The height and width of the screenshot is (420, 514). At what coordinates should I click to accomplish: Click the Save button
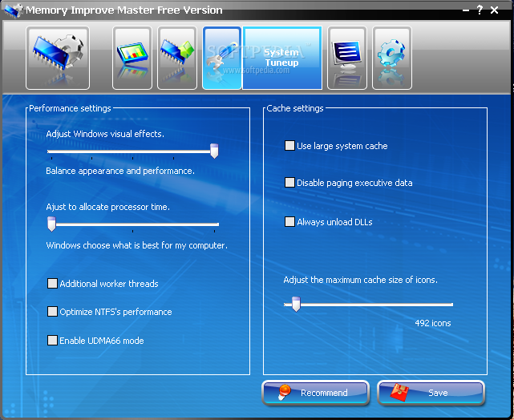point(431,393)
